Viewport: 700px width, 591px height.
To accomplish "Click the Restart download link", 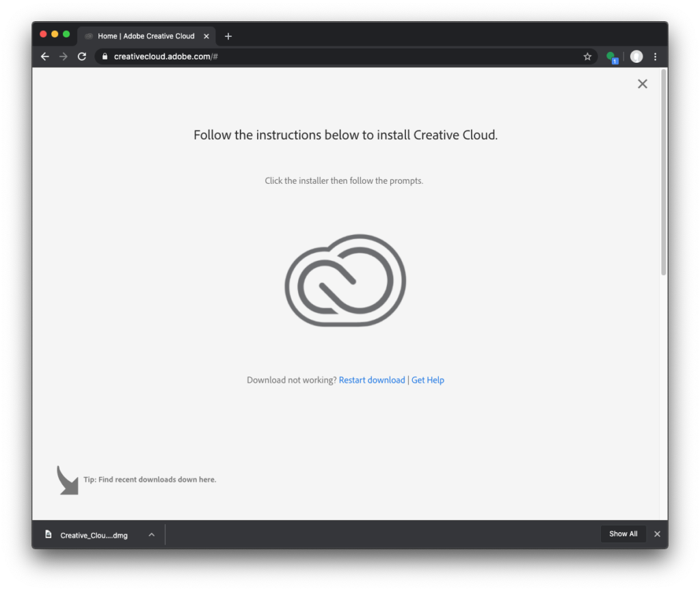I will (372, 380).
